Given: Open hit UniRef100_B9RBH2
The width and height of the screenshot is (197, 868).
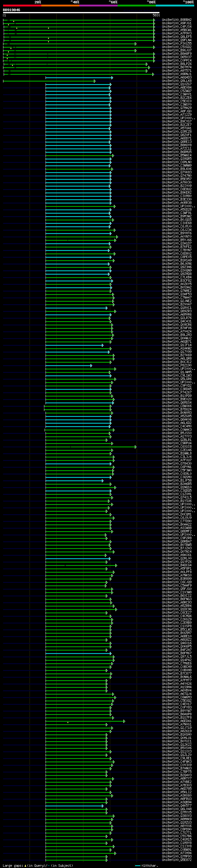Looking at the screenshot, I should (177, 20).
